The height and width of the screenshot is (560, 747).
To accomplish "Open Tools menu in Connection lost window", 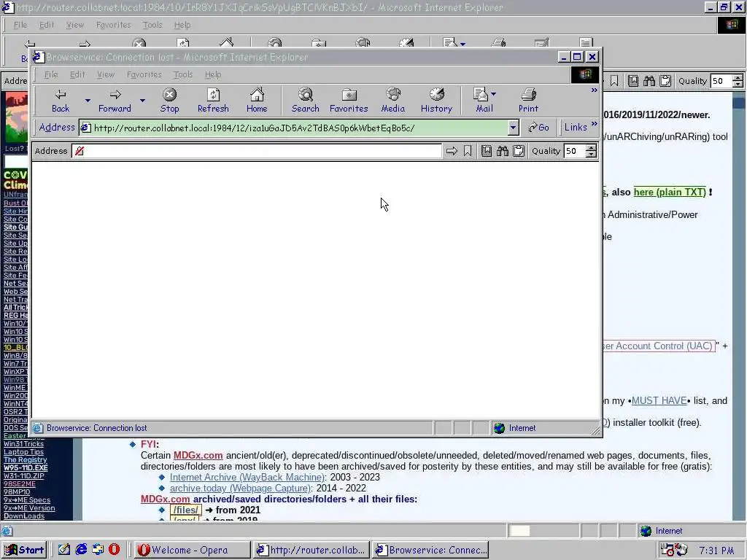I will pyautogui.click(x=183, y=74).
